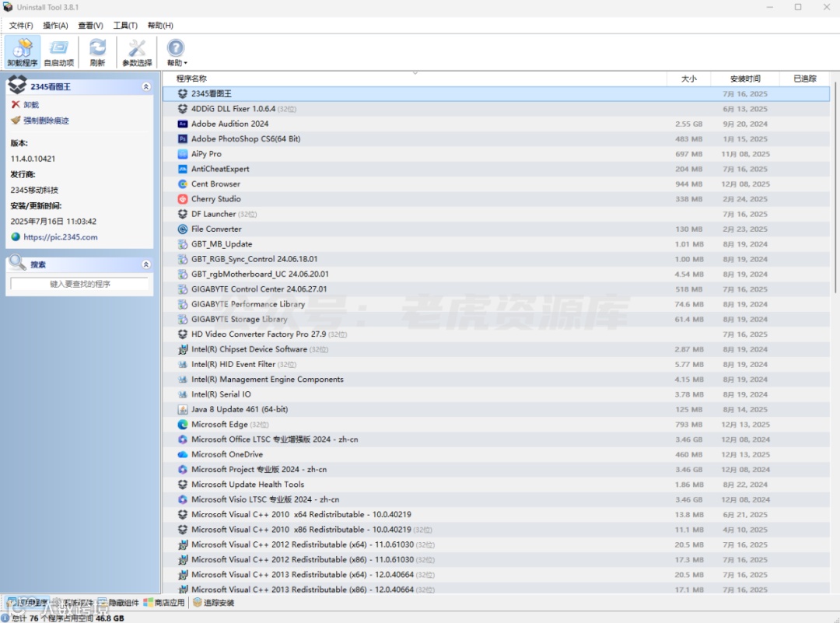Collapse the 搜索 search panel
The height and width of the screenshot is (623, 840).
145,264
